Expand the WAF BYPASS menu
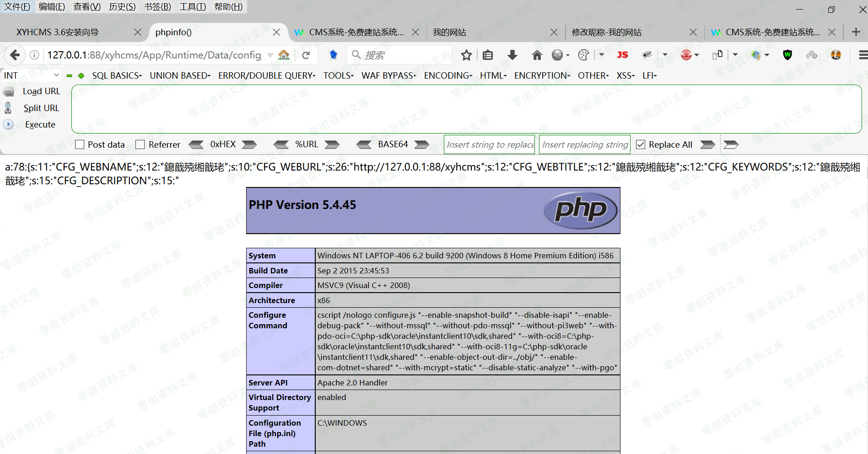Viewport: 868px width, 454px height. pos(388,76)
